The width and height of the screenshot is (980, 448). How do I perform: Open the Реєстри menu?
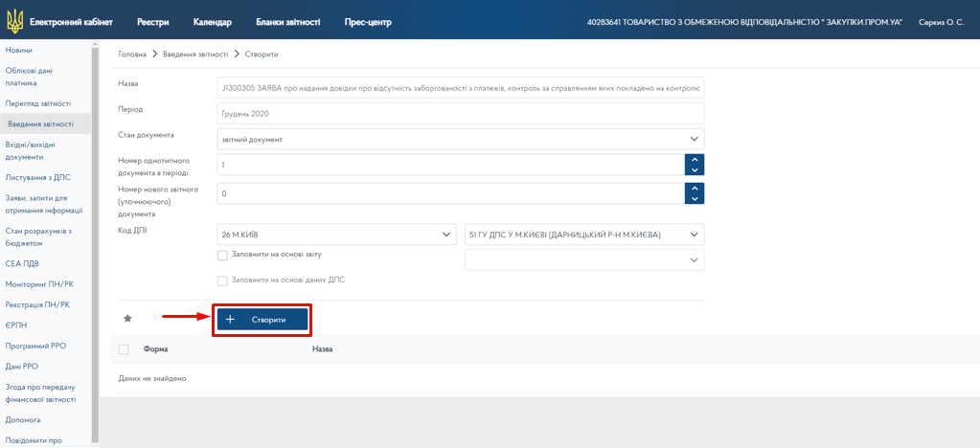153,21
